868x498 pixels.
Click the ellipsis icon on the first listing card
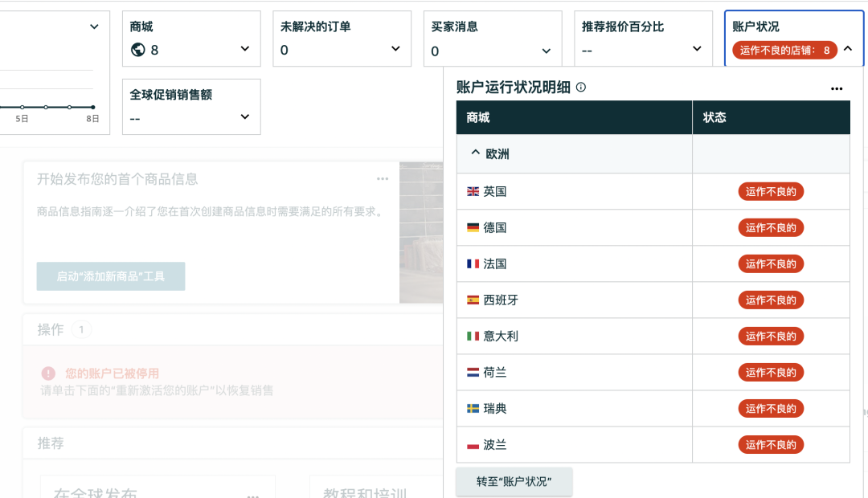(x=383, y=179)
